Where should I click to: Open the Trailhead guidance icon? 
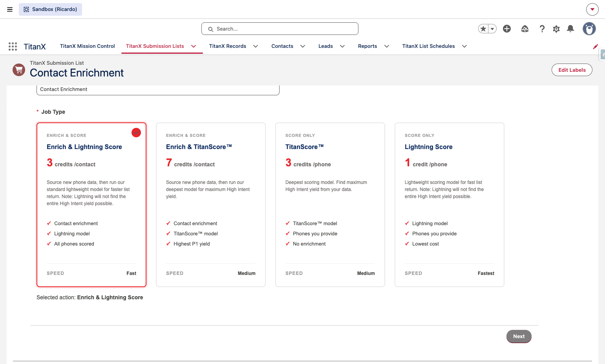click(x=525, y=29)
